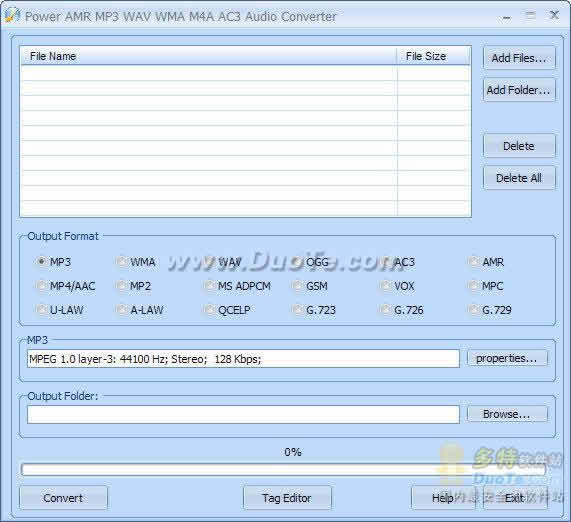
Task: Sort list by File Name column header
Action: tap(209, 56)
